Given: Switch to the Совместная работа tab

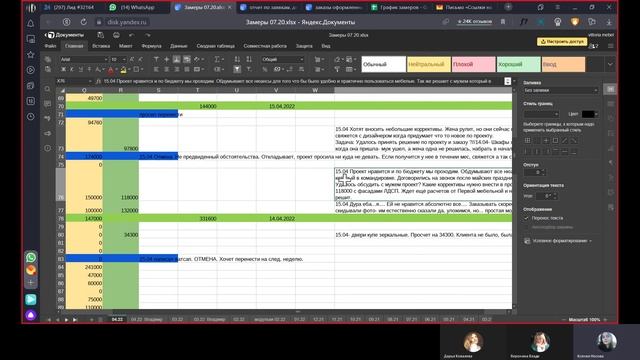Looking at the screenshot, I should (x=265, y=46).
